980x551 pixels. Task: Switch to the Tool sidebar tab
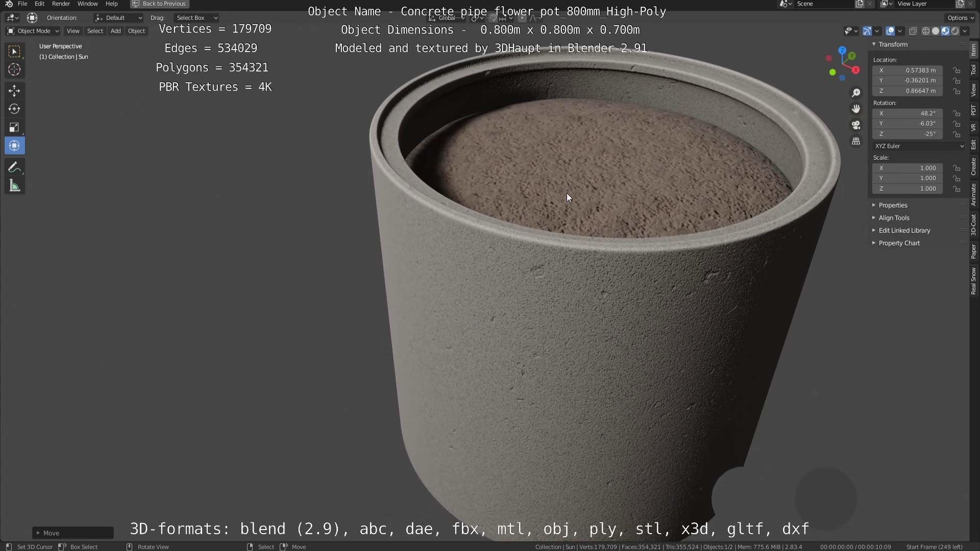(x=974, y=70)
